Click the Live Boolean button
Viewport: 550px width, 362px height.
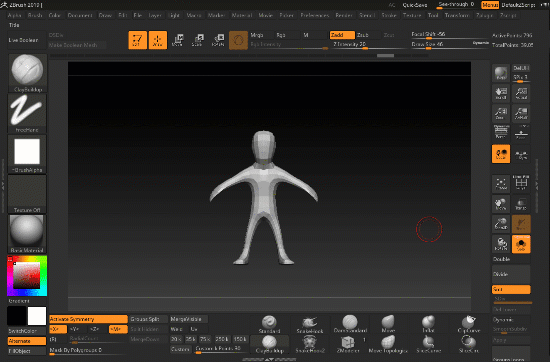[x=27, y=40]
